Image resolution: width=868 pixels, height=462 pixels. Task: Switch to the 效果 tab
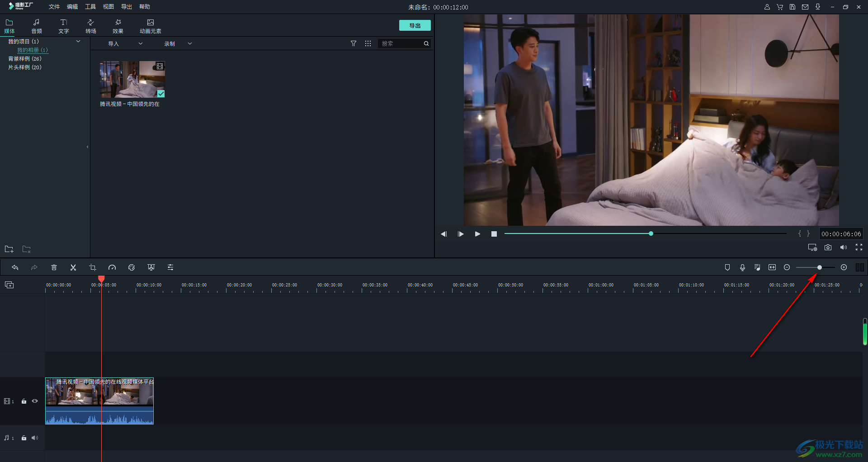(118, 26)
